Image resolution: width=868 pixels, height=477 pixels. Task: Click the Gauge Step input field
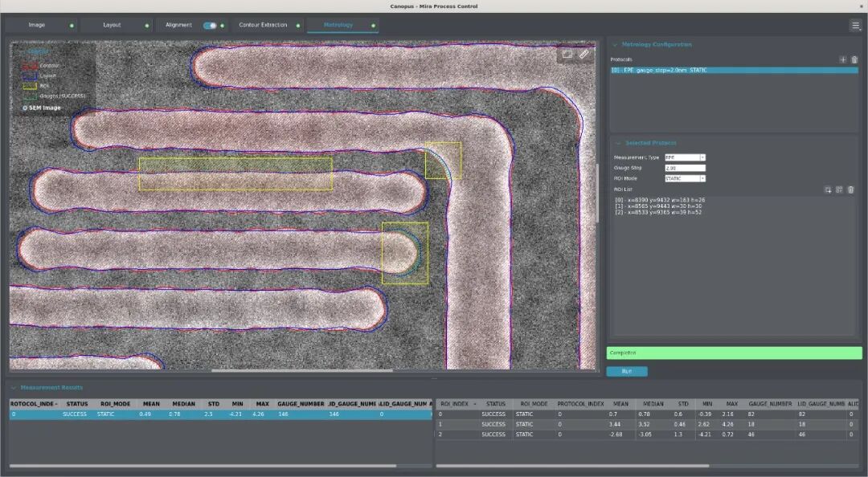tap(685, 168)
